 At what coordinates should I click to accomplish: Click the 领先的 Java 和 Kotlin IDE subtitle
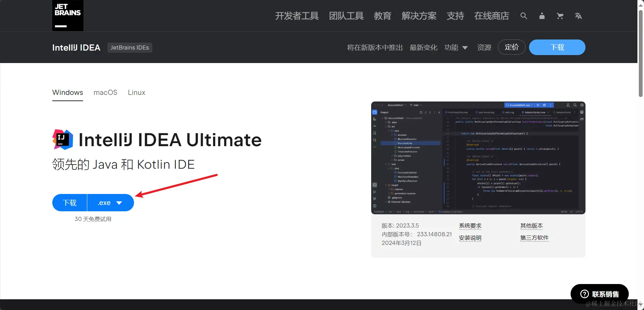tap(123, 164)
